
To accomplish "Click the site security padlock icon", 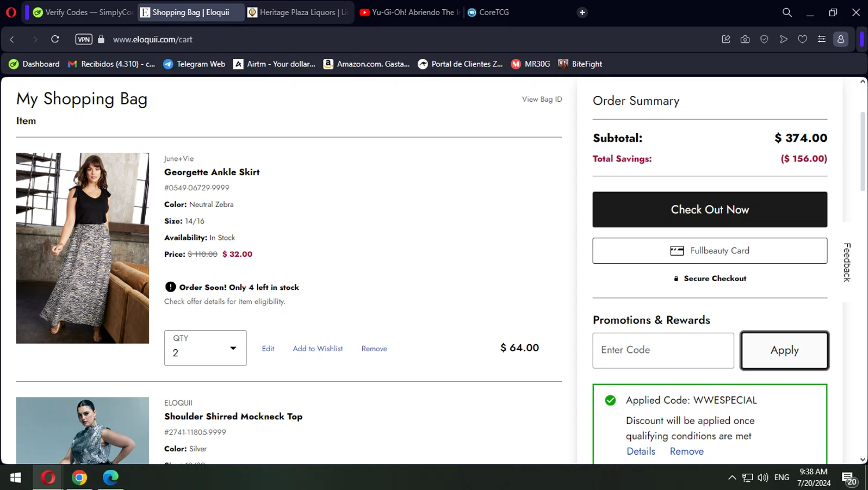I will pos(101,39).
